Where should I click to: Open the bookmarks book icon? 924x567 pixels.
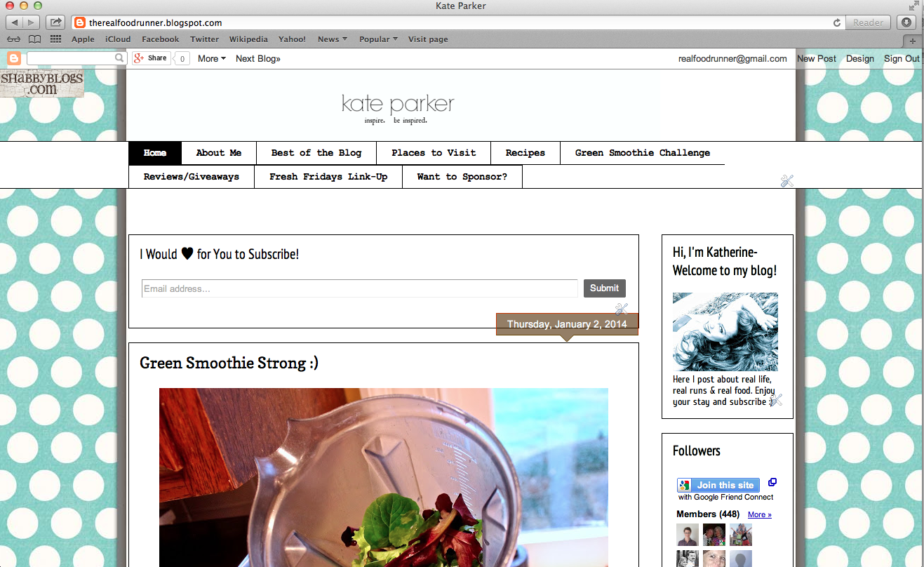point(34,39)
